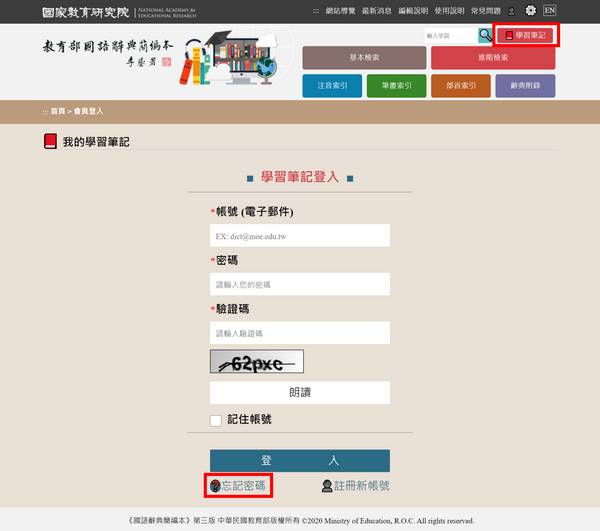Click the 登入 login button
Viewport: 600px width, 531px height.
tap(300, 461)
